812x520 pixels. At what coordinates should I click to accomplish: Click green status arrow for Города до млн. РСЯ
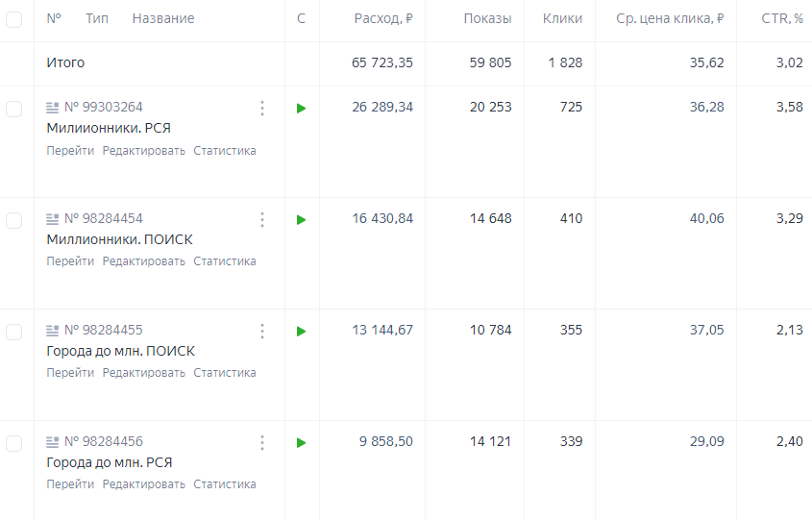pyautogui.click(x=302, y=443)
